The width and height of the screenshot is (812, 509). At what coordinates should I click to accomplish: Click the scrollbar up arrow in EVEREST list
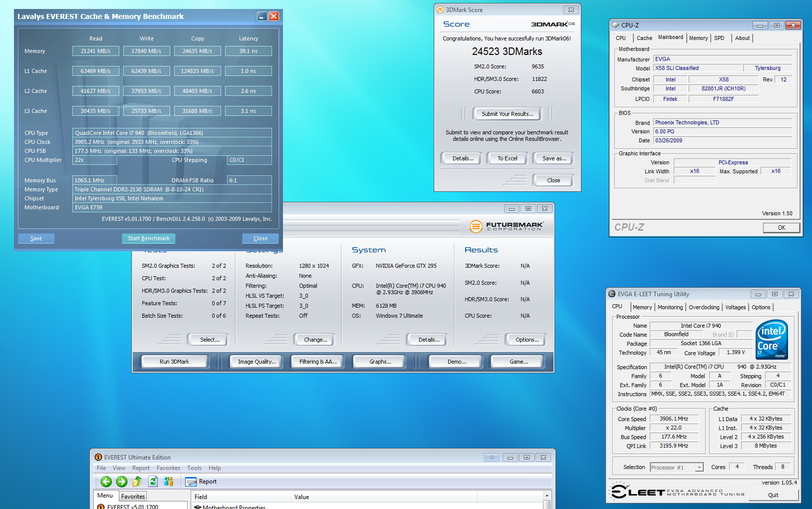coord(547,496)
